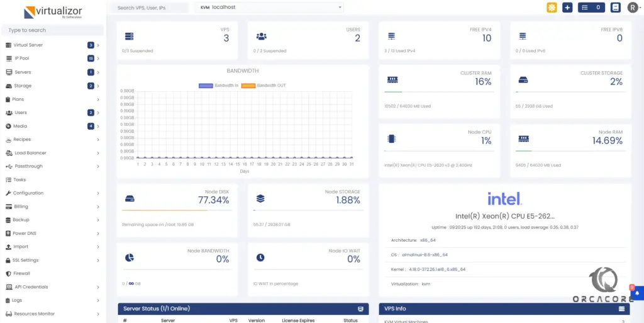Click the plus icon in top bar

[x=567, y=8]
